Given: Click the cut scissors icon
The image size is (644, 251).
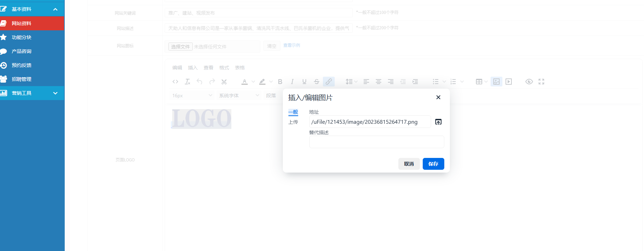Looking at the screenshot, I should [224, 82].
